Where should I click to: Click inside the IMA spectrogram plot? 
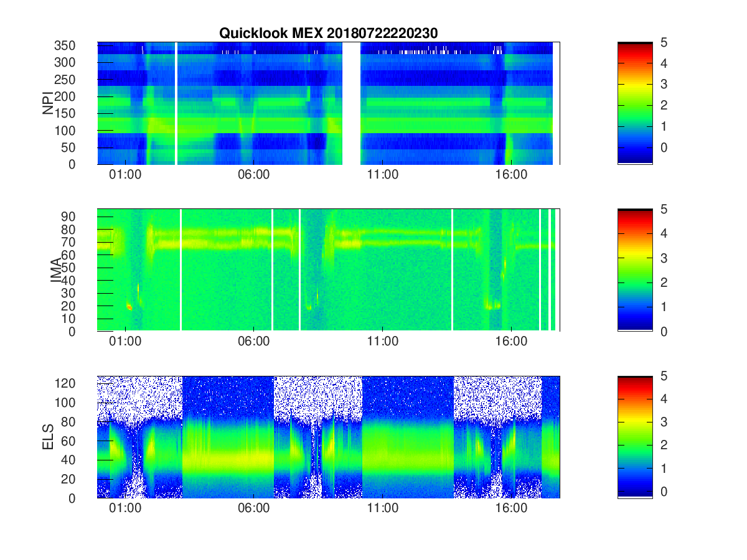click(x=329, y=270)
